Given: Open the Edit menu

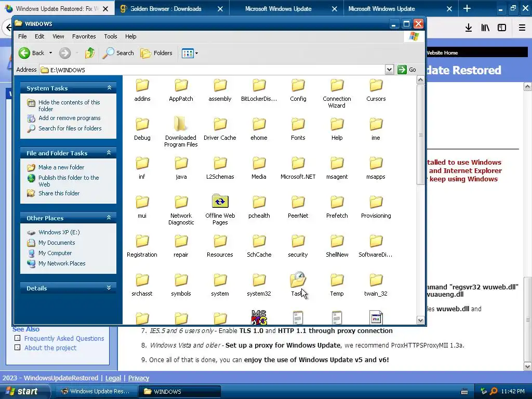Looking at the screenshot, I should click(39, 36).
